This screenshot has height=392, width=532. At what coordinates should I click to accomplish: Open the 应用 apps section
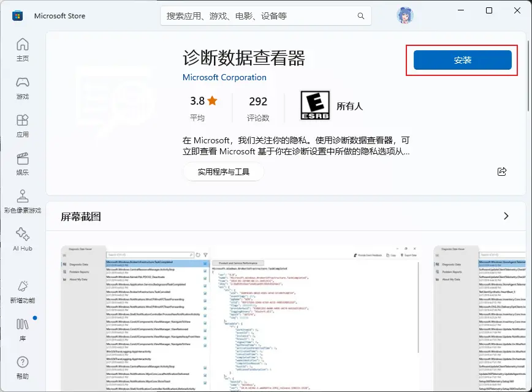[22, 126]
